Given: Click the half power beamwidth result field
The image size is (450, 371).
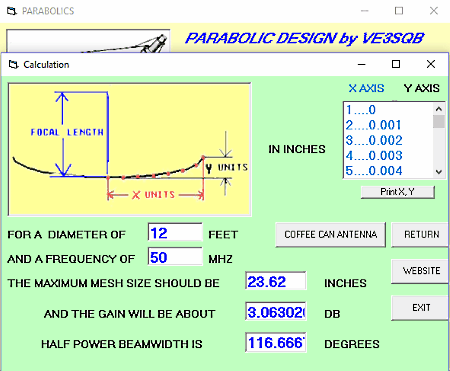Looking at the screenshot, I should [x=276, y=342].
